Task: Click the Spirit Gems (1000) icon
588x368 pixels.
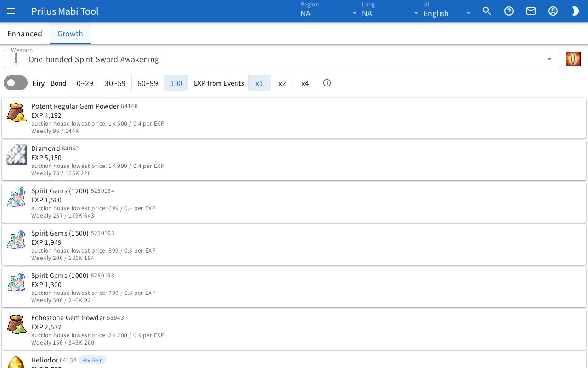Action: [17, 282]
